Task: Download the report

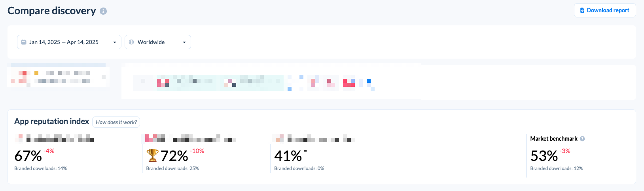Action: [605, 10]
